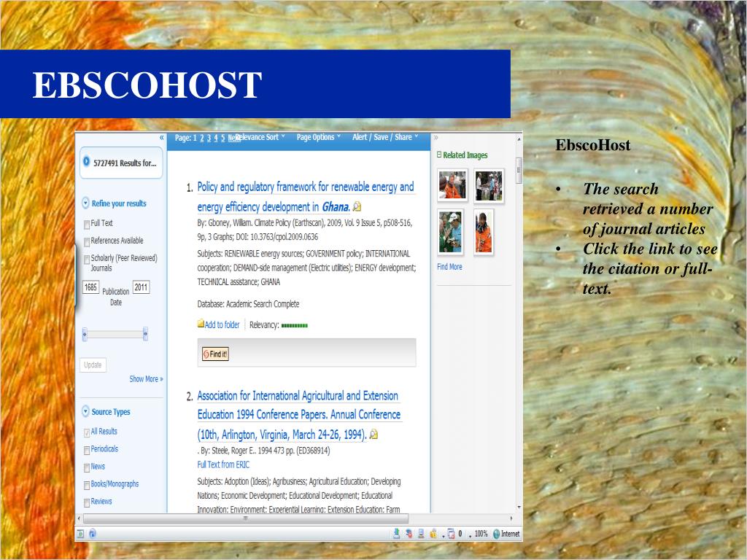This screenshot has width=747, height=560.
Task: Click the horizontal scrollbar thumb
Action: click(246, 518)
